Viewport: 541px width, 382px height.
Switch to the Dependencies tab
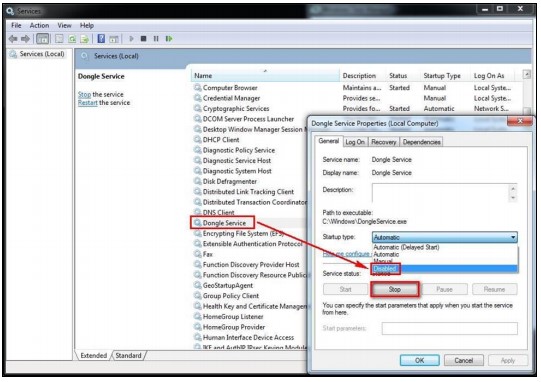421,142
